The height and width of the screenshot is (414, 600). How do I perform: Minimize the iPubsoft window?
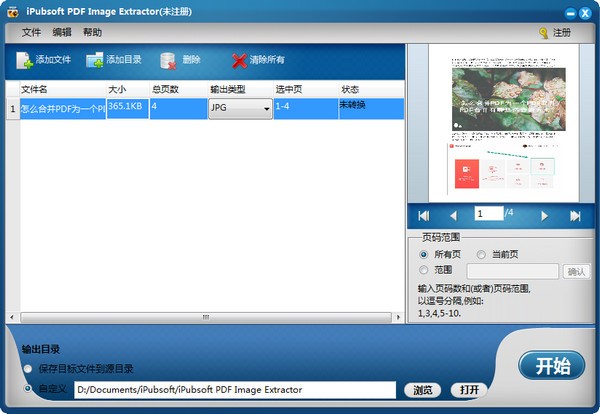570,14
